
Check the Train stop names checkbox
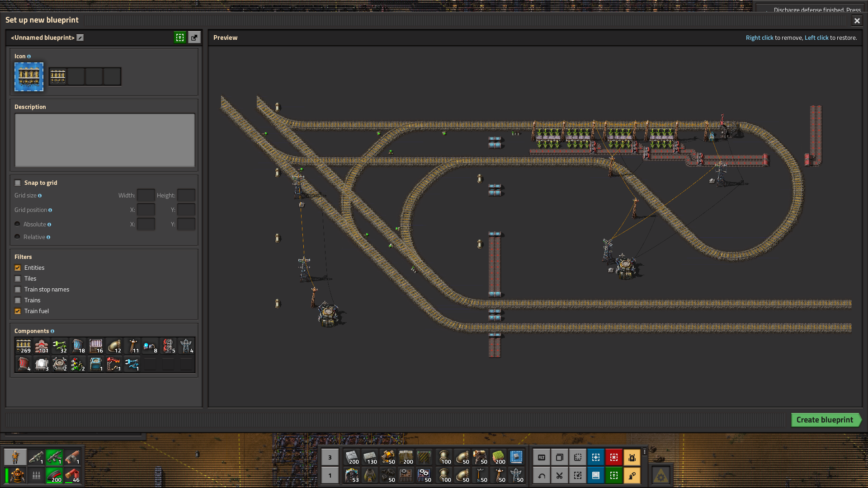click(18, 290)
